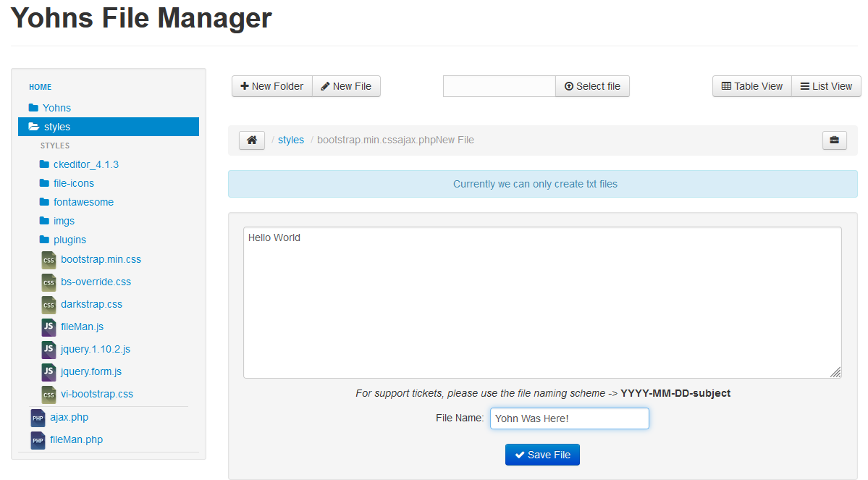
Task: Click the JS icon beside jquery.form.js
Action: click(49, 372)
